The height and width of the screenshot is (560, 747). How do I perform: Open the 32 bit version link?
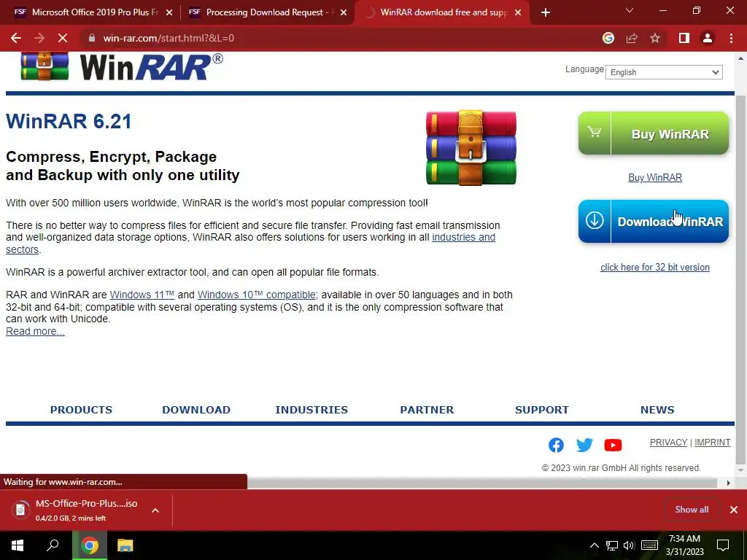[655, 267]
